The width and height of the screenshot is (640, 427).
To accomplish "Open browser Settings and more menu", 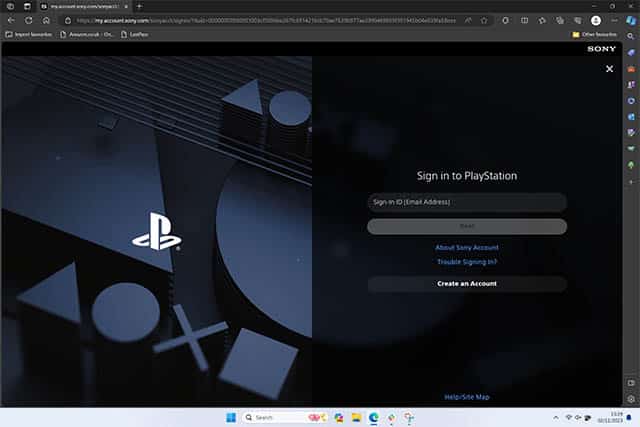I will 613,20.
